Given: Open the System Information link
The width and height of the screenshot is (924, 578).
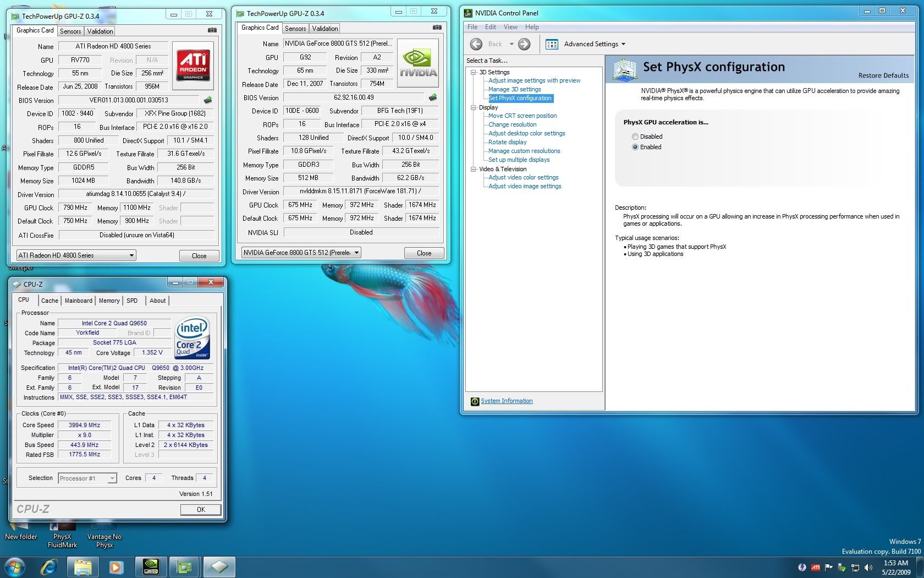Looking at the screenshot, I should (x=506, y=401).
